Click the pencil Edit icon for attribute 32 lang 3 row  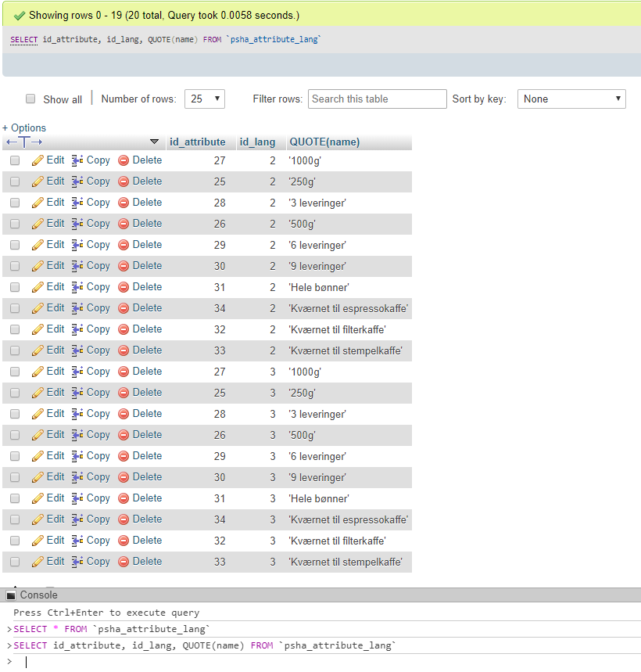click(38, 541)
